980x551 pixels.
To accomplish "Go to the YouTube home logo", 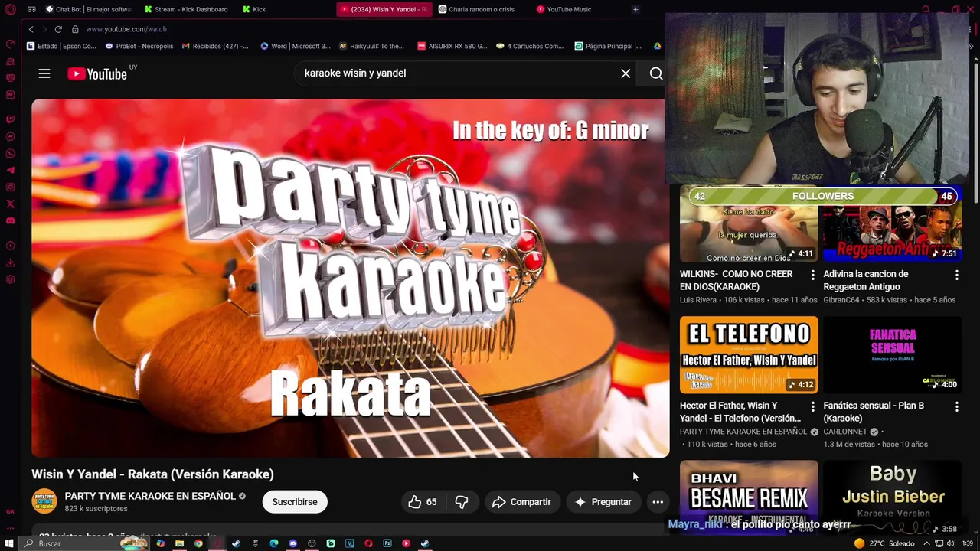I will [x=97, y=73].
